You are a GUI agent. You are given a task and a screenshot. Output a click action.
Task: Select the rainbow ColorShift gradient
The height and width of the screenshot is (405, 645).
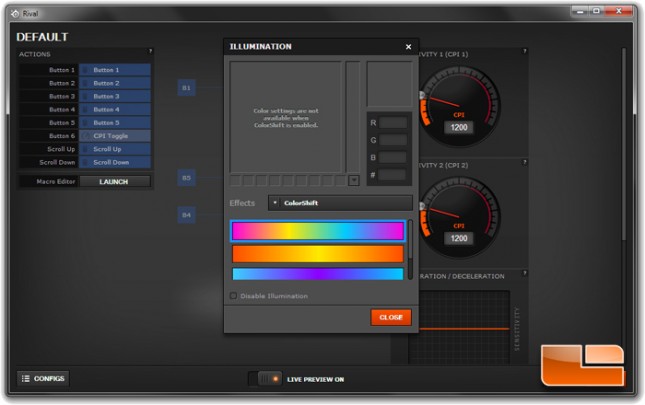pyautogui.click(x=318, y=231)
